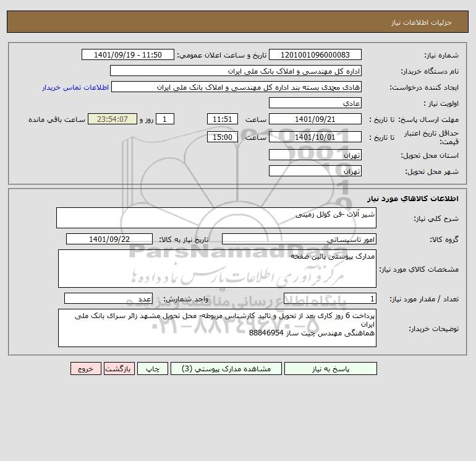Click the بازگشت back button
The image size is (476, 461).
[119, 369]
